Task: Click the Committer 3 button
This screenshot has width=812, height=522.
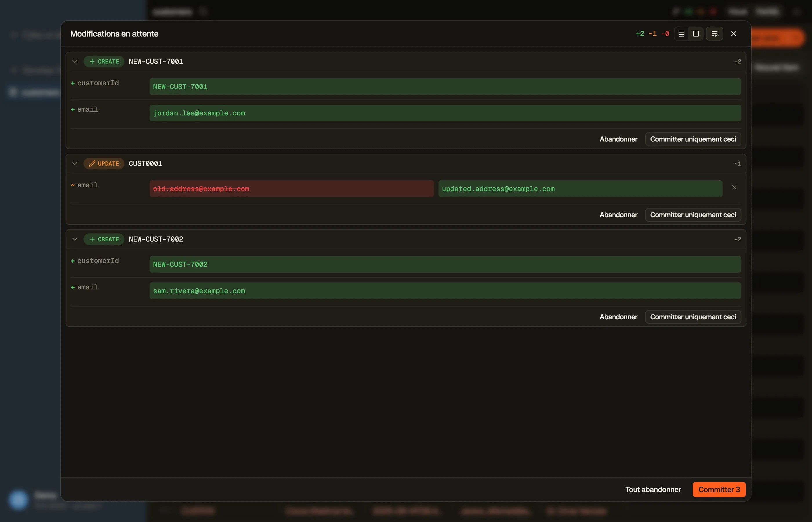Action: click(x=719, y=490)
